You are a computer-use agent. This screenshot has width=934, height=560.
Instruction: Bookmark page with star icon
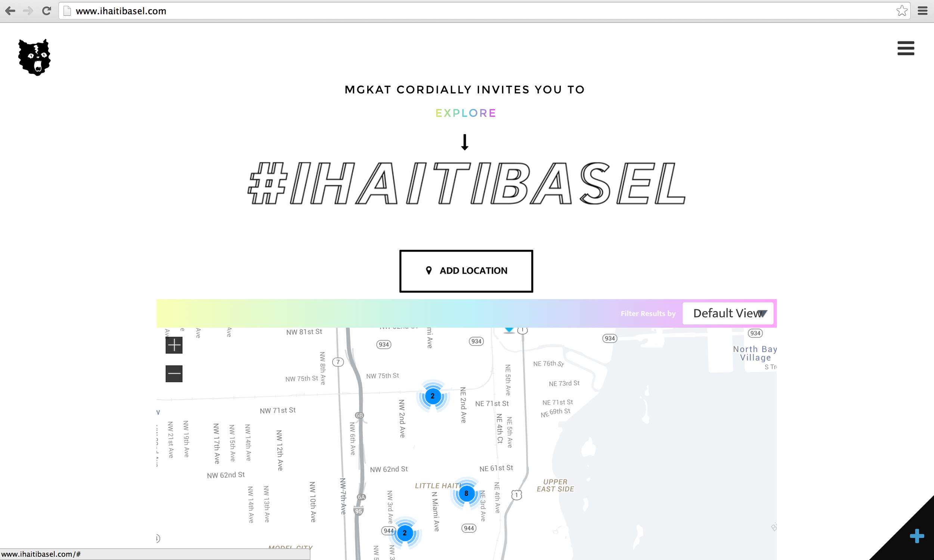902,10
